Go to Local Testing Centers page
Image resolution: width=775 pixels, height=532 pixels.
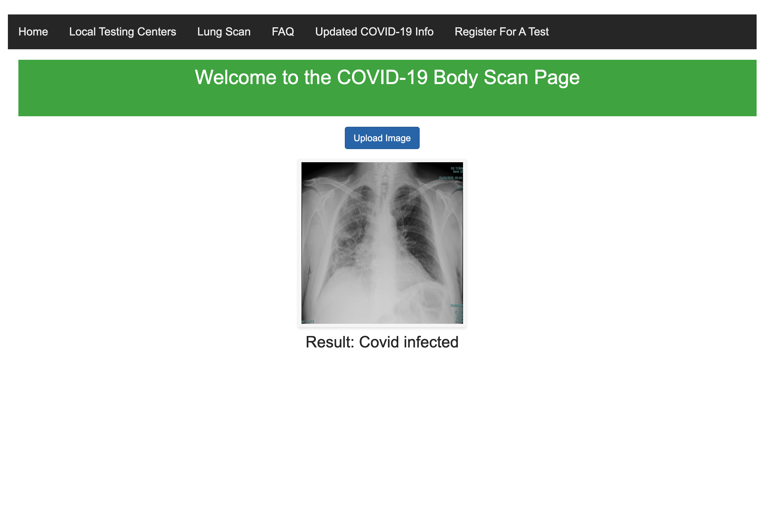tap(122, 32)
